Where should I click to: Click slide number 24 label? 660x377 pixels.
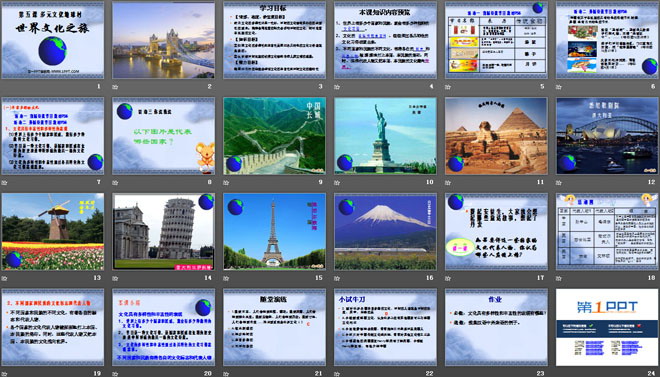pos(652,373)
